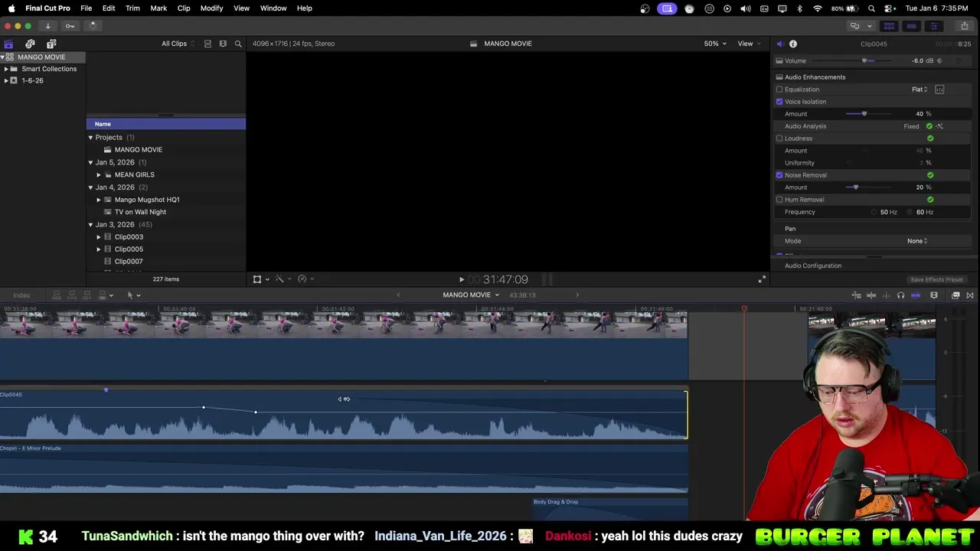Open the Mark menu
Screen dimensions: 980x551
click(158, 8)
